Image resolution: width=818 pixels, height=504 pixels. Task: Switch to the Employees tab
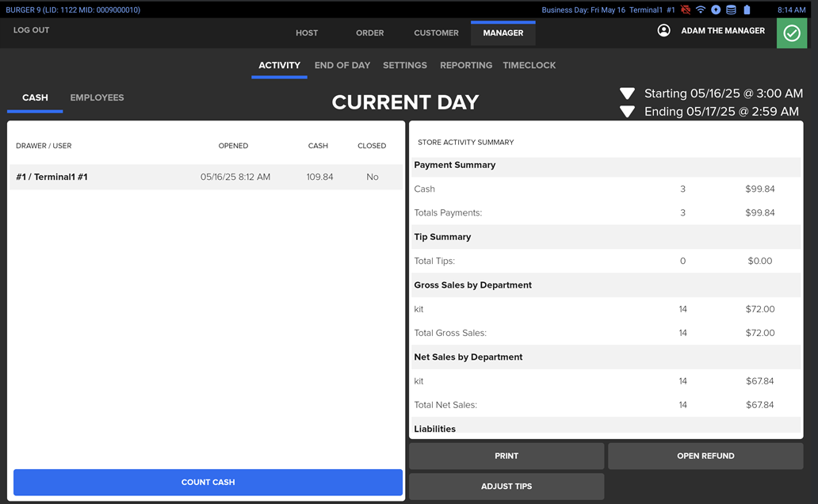97,98
